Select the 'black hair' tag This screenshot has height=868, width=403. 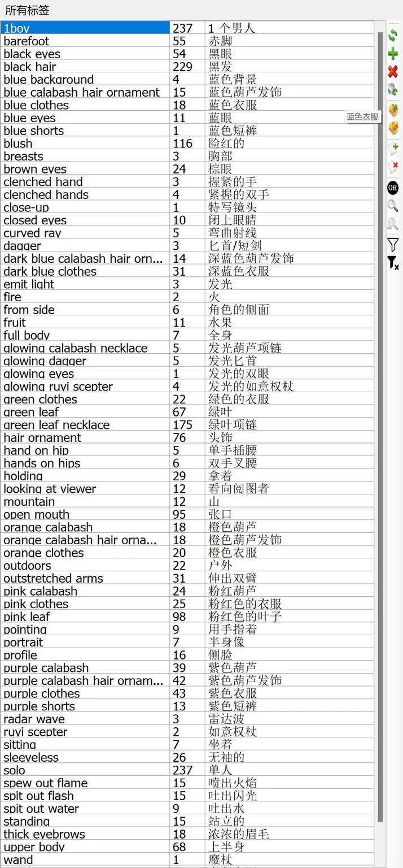(x=30, y=66)
